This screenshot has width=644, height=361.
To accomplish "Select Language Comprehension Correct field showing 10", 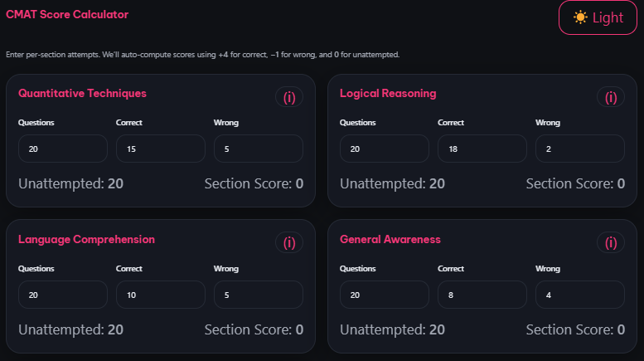I will click(161, 295).
